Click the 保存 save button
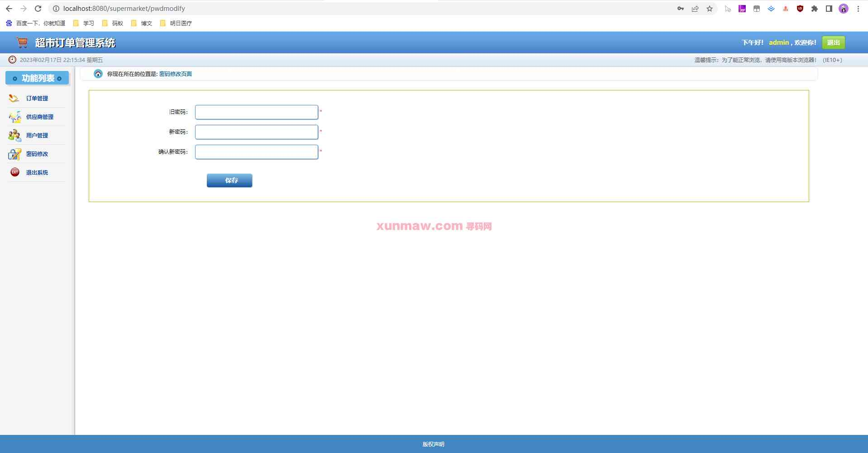 click(x=229, y=180)
